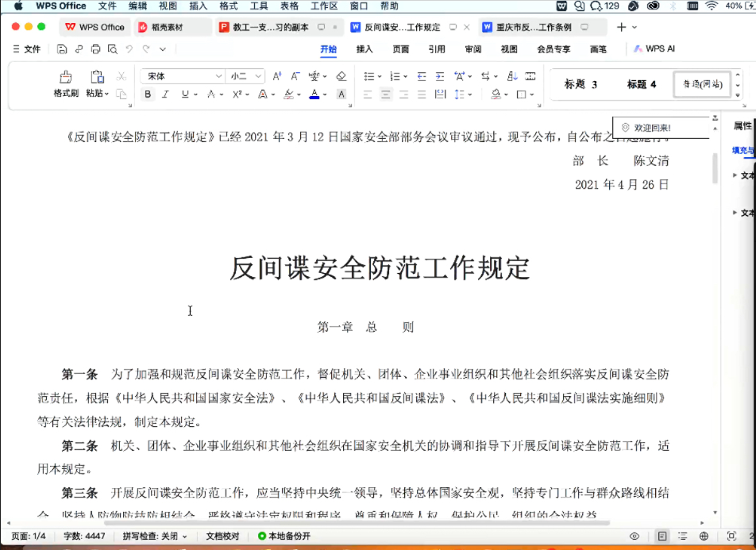Click the superscript X² icon

tap(236, 93)
